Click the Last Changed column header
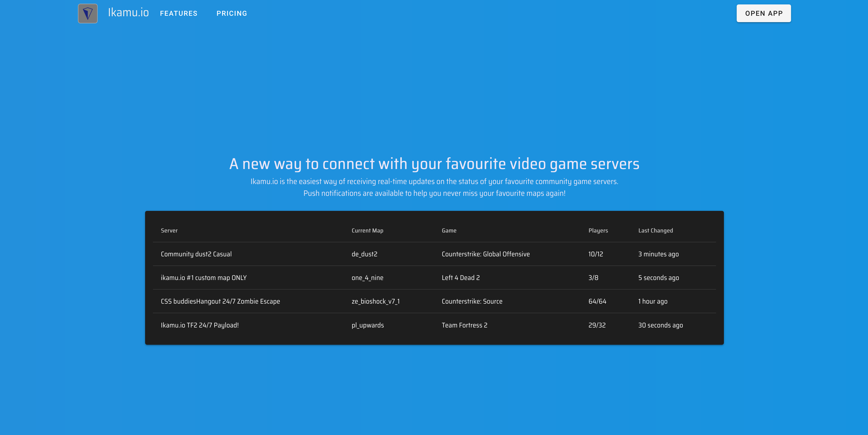This screenshot has height=435, width=868. [655, 231]
